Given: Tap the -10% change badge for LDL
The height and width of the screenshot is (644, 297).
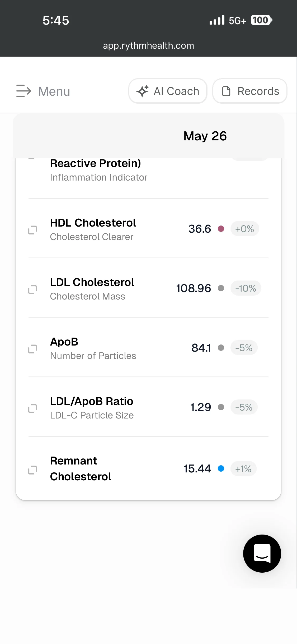Looking at the screenshot, I should [246, 288].
